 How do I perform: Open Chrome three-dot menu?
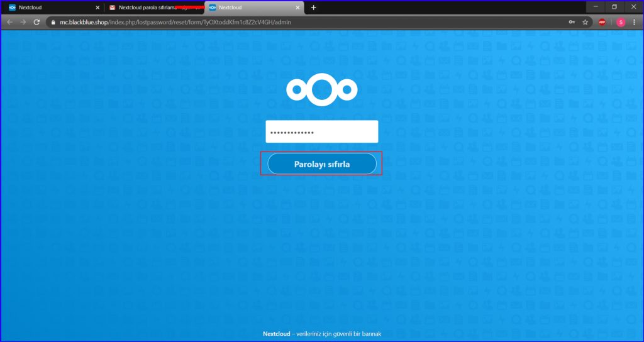634,22
